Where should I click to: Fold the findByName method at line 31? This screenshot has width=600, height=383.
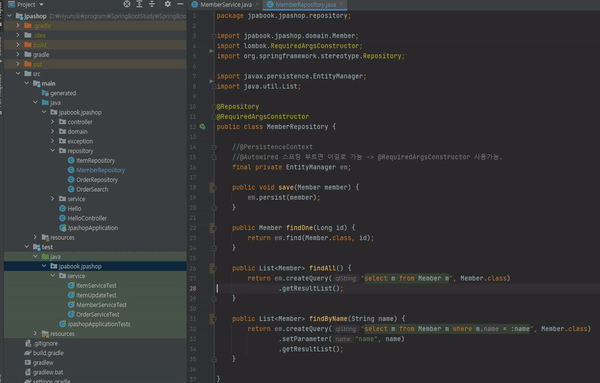pos(214,319)
